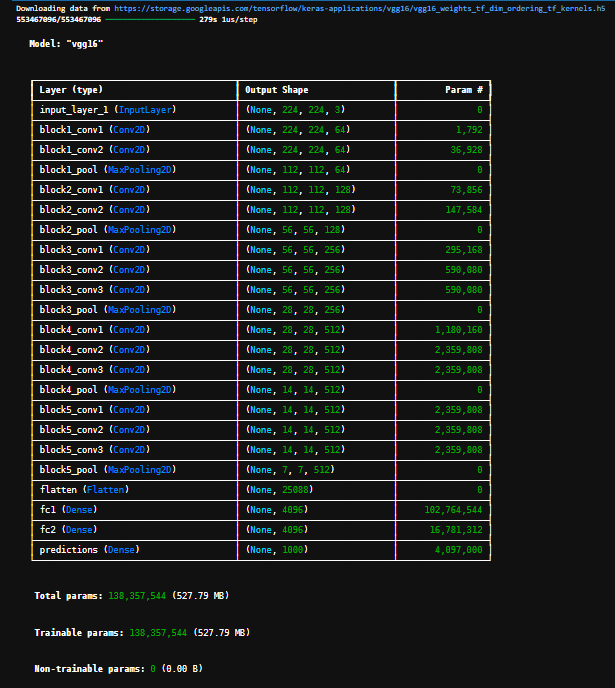This screenshot has height=688, width=615.
Task: Select the block5_conv3 (Conv2D) layer name
Action: (95, 450)
